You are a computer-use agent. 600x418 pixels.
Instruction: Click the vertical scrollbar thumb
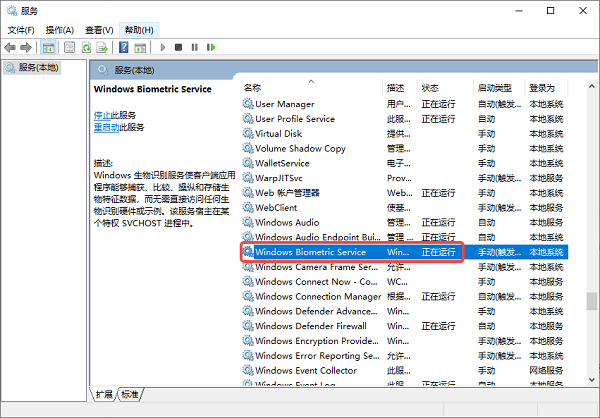(592, 301)
